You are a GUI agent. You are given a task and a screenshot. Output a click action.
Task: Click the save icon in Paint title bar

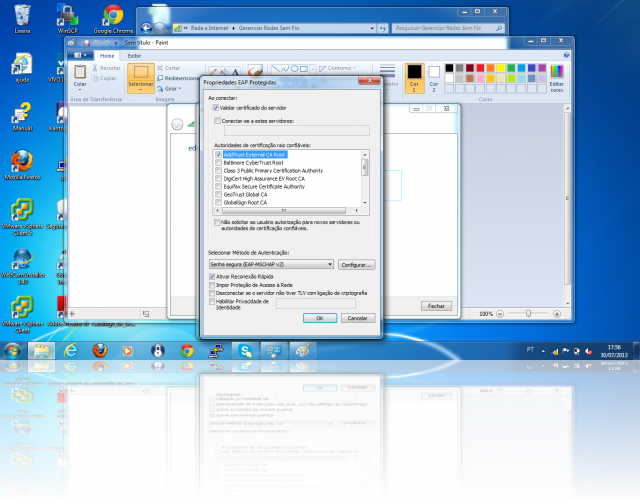(x=86, y=42)
